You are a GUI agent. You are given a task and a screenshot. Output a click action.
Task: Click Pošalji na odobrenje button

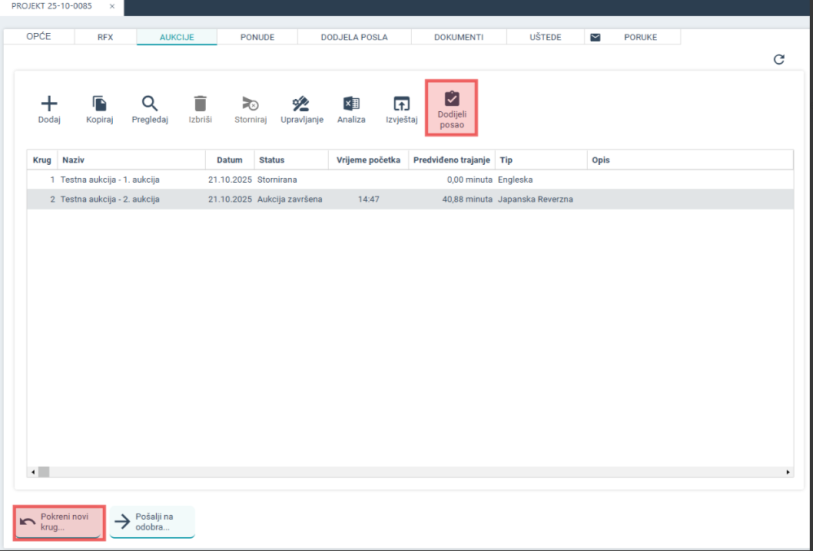[x=152, y=522]
